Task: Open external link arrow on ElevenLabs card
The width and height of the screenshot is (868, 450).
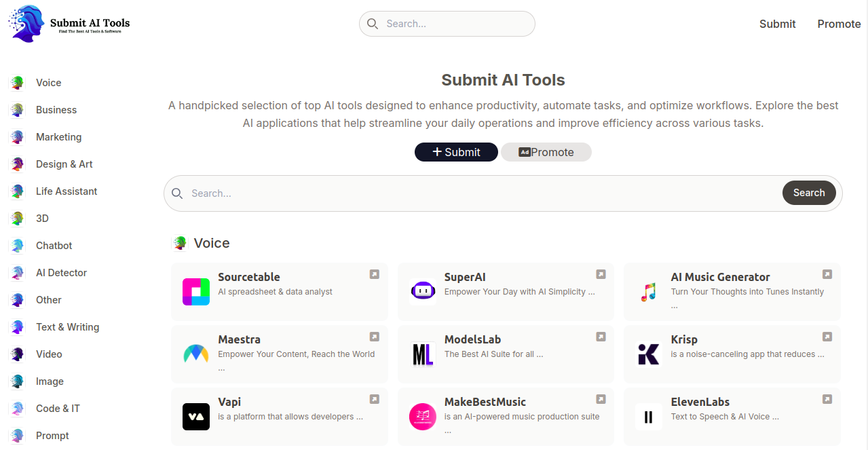Action: (x=827, y=399)
